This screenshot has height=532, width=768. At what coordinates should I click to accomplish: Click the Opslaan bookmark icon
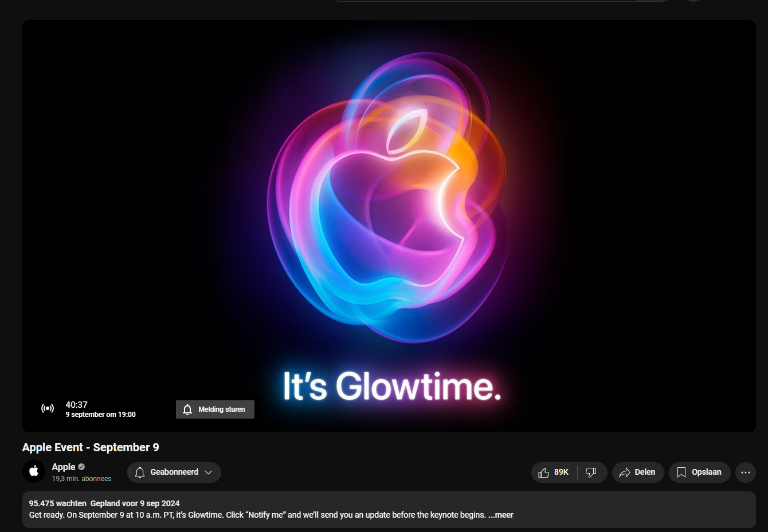click(x=681, y=472)
